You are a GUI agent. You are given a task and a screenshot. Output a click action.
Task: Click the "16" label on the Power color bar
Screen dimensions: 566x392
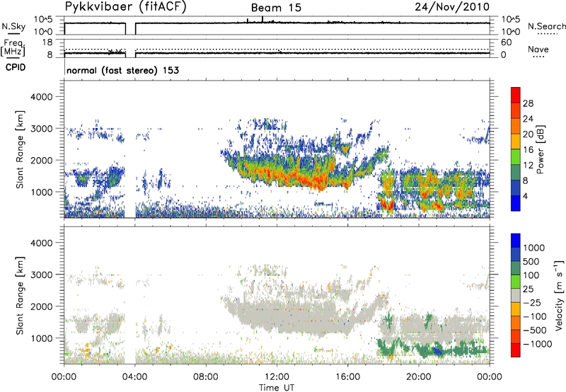click(x=528, y=150)
